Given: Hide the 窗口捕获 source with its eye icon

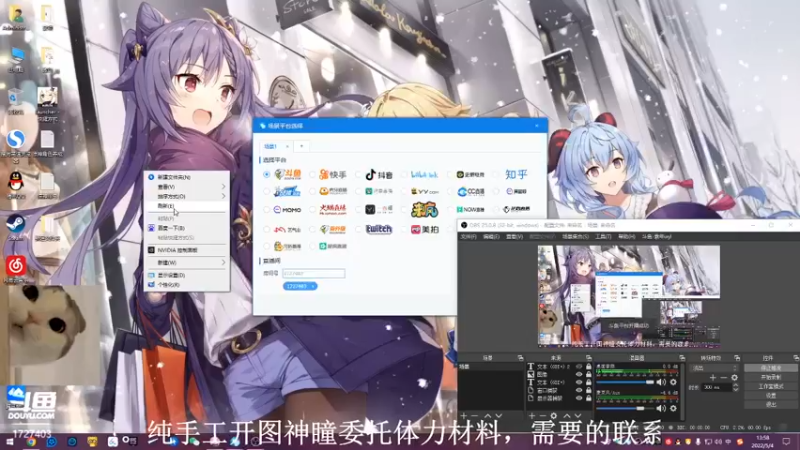Looking at the screenshot, I should pos(579,390).
